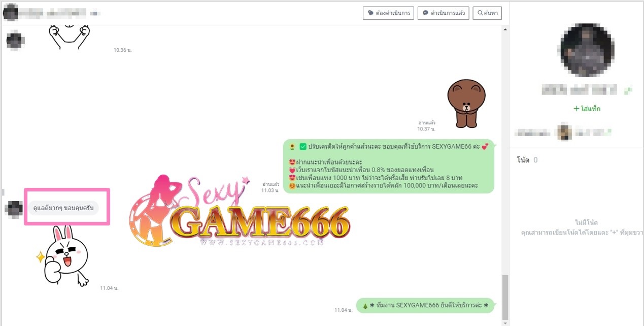Click the 'โน้ต' notes section header
The image size is (644, 326).
pos(523,160)
